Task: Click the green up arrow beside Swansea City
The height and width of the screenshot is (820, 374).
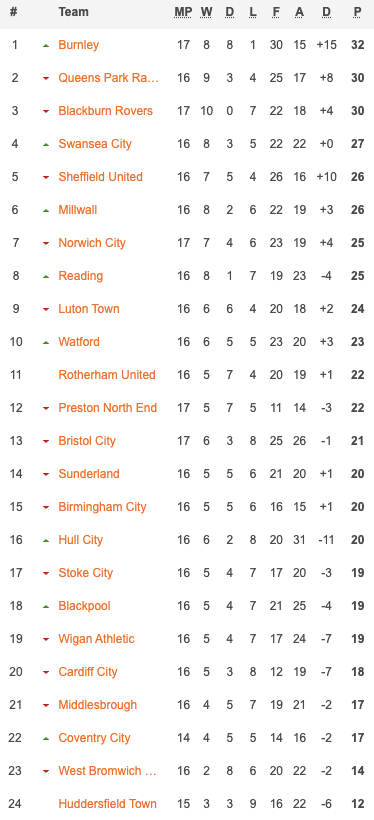Action: [46, 144]
